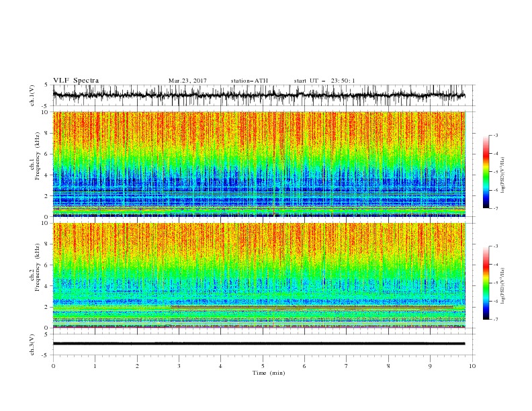Click the ch.3(V) axis label
This screenshot has width=532, height=411.
[32, 345]
